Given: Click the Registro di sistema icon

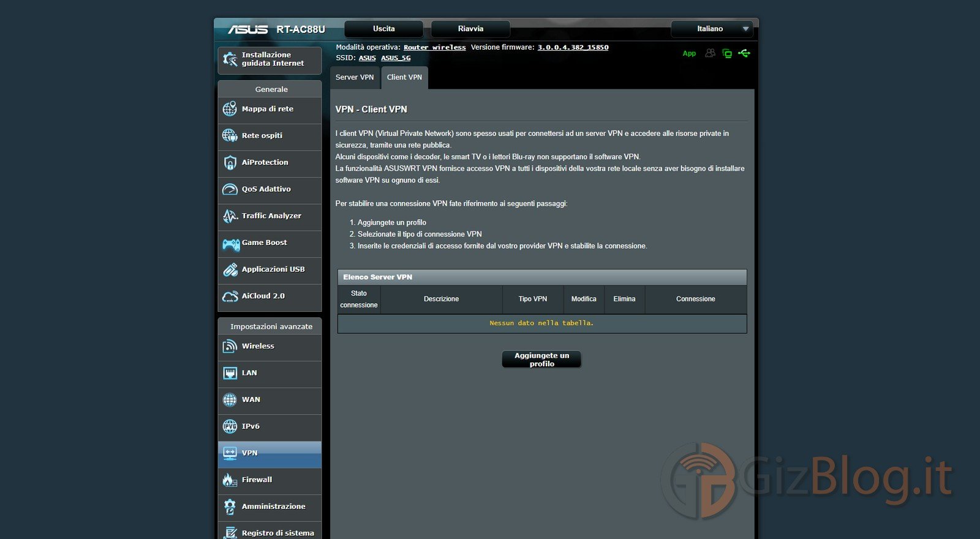Looking at the screenshot, I should tap(230, 532).
